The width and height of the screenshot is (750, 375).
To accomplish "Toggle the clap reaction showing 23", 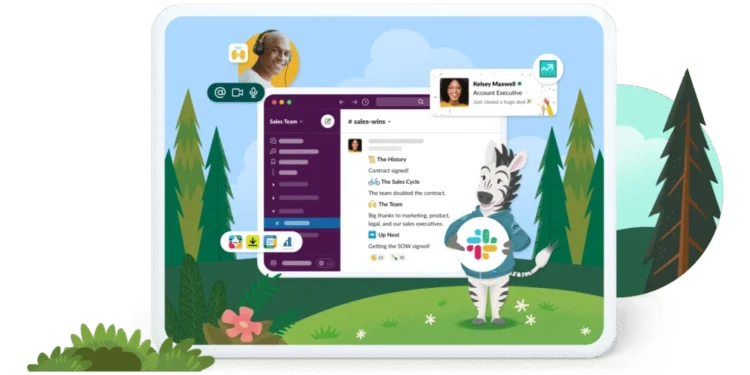I will click(377, 258).
